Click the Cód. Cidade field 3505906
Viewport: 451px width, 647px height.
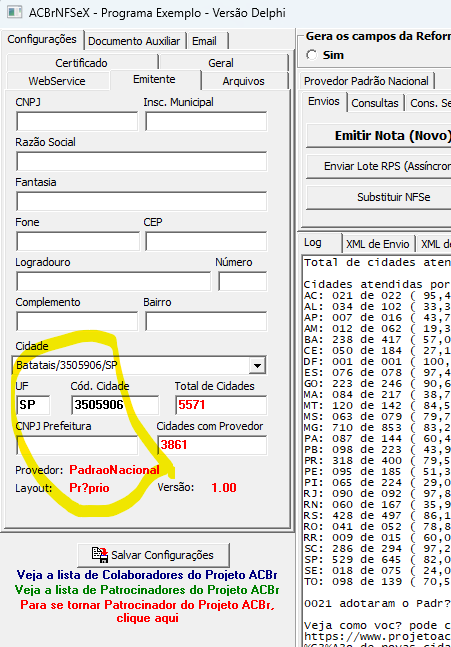[x=115, y=405]
